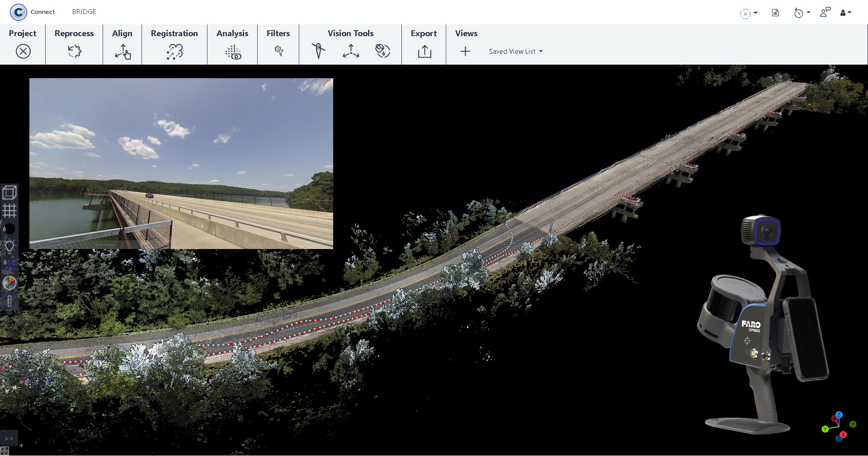Image resolution: width=868 pixels, height=456 pixels.
Task: Click the Registration menu label
Action: click(x=175, y=33)
